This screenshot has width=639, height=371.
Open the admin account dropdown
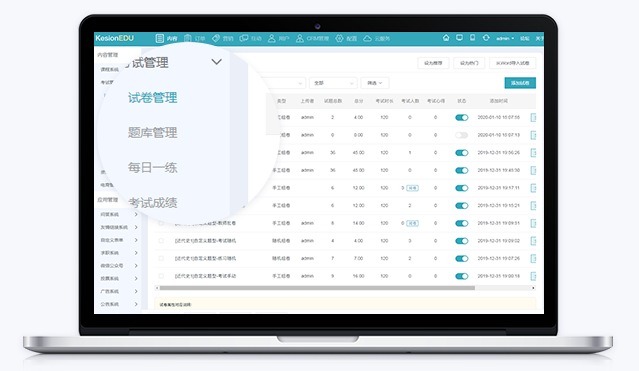coord(505,38)
